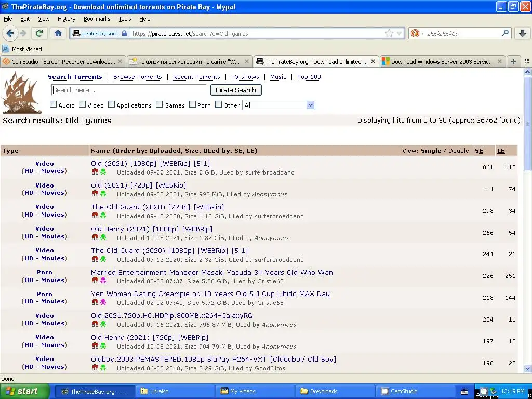Image resolution: width=532 pixels, height=399 pixels.
Task: Click the page scrollbar down arrow
Action: pos(527,368)
